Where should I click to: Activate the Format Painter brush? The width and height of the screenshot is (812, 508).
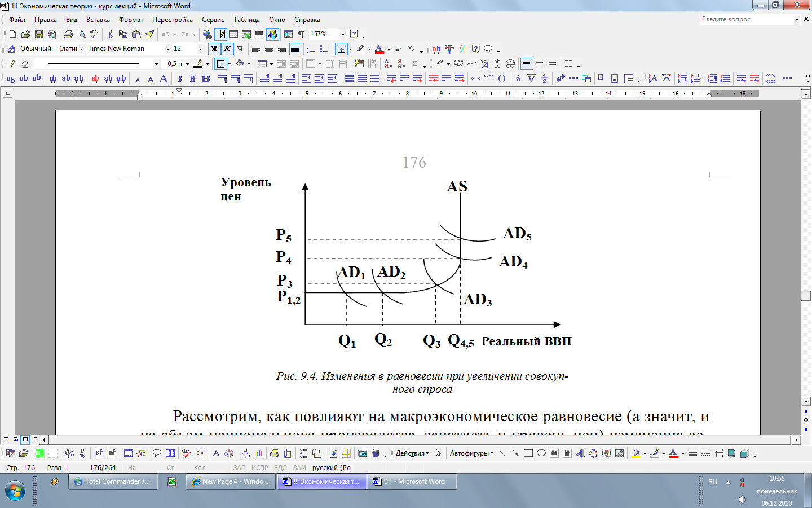[x=149, y=34]
